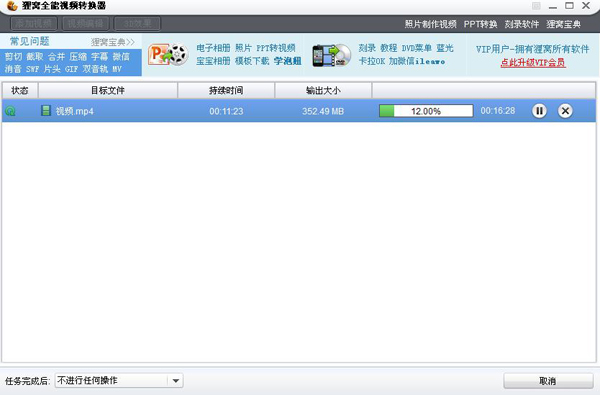The width and height of the screenshot is (600, 395).
Task: Remove the 视频.mp4 task with the X icon
Action: (x=565, y=111)
